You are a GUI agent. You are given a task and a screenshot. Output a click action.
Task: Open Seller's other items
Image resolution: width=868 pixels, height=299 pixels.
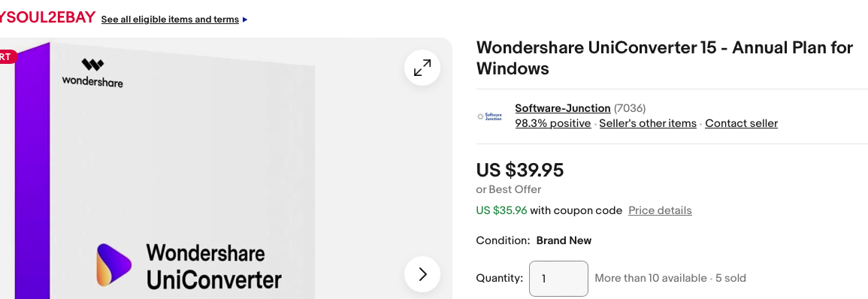coord(648,123)
